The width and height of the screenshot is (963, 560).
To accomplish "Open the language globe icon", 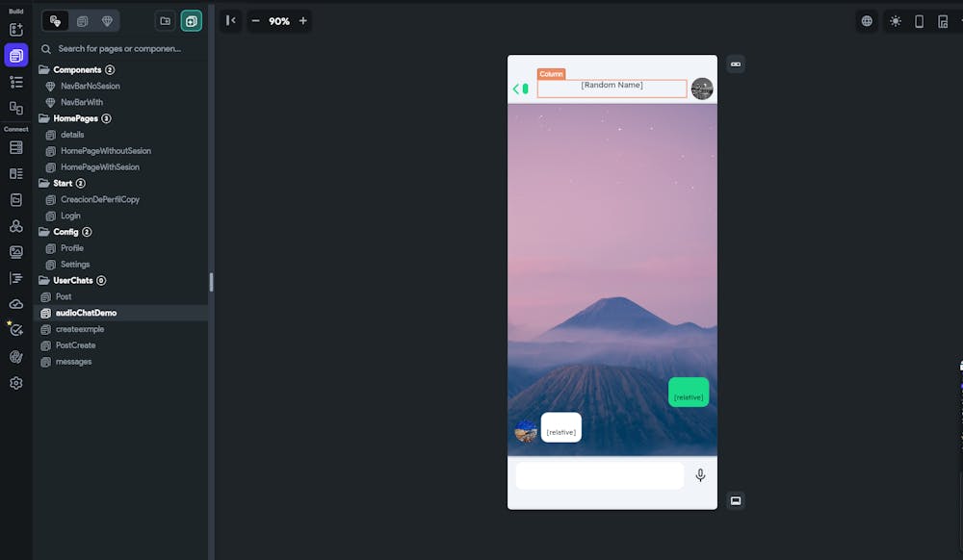I will tap(867, 21).
